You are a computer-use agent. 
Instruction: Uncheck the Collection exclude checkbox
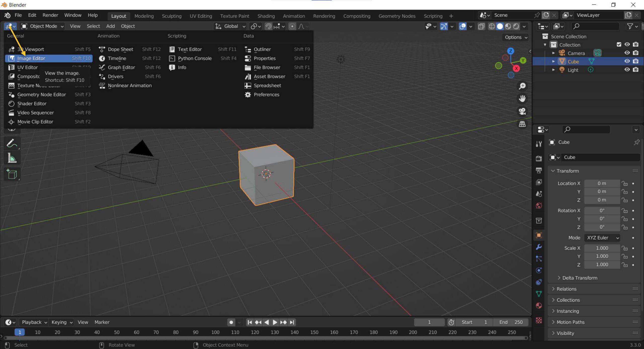click(x=619, y=45)
